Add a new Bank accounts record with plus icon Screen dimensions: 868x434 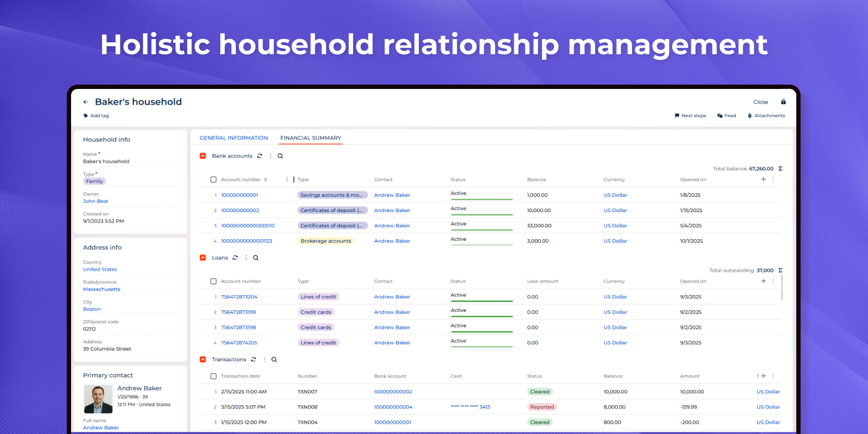pyautogui.click(x=763, y=180)
